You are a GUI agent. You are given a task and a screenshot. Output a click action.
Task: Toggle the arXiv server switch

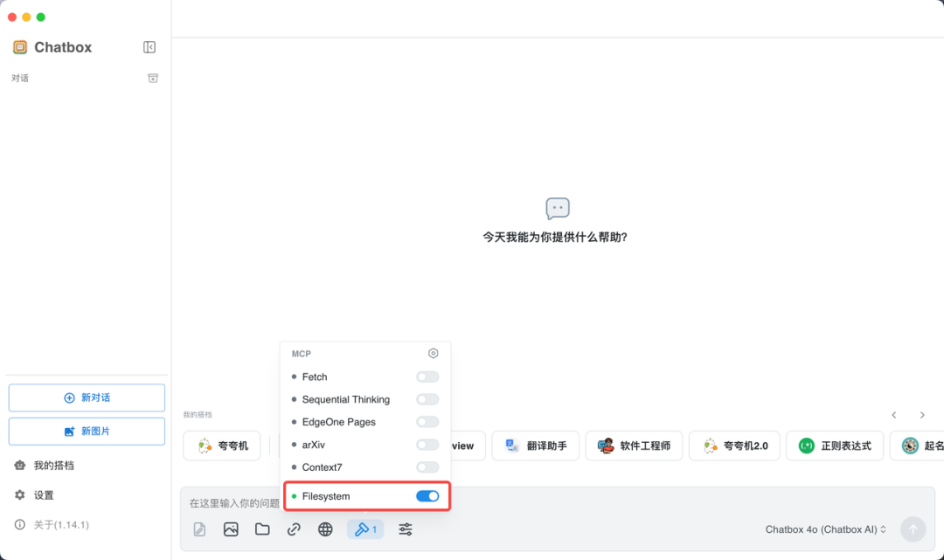427,445
